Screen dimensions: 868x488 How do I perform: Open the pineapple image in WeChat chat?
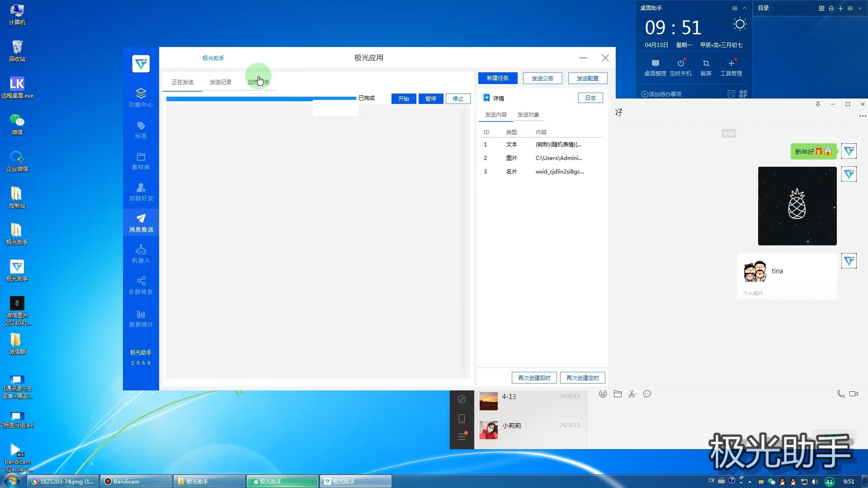click(x=797, y=206)
